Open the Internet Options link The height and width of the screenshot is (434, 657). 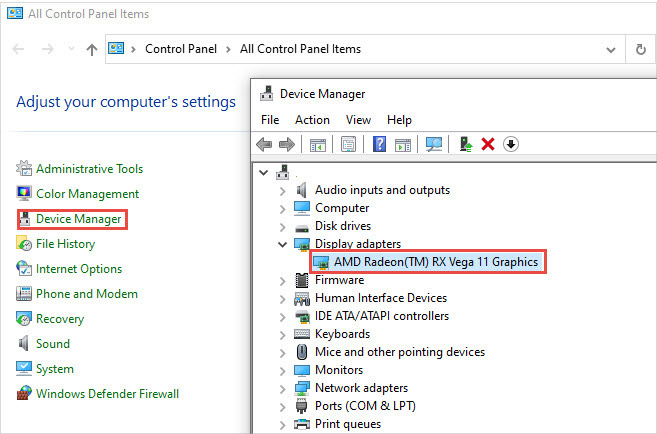(78, 269)
